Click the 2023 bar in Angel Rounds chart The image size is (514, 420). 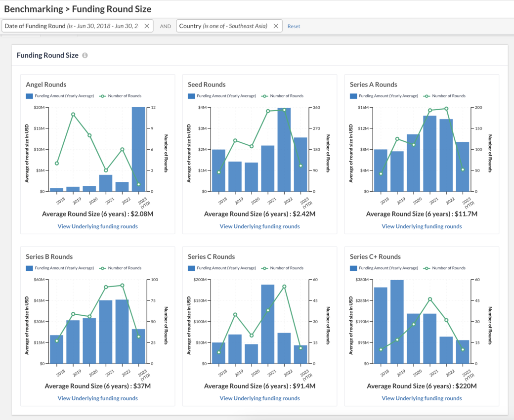click(x=138, y=149)
